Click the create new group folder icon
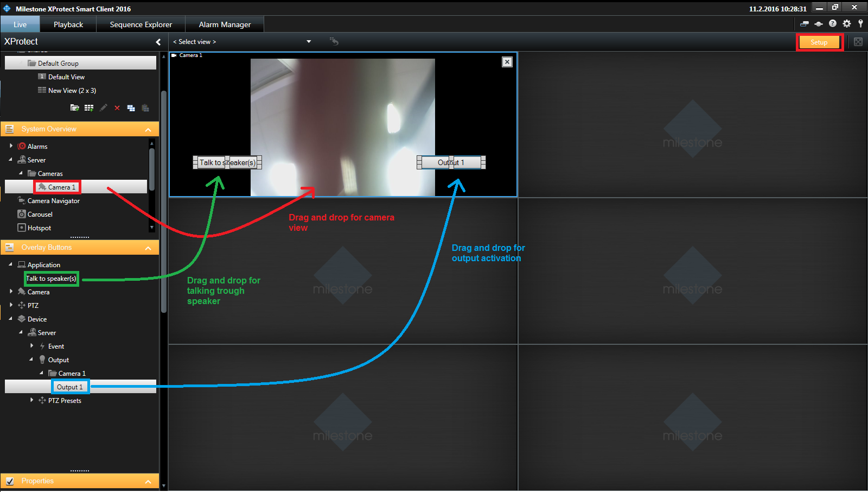The image size is (868, 492). (74, 108)
